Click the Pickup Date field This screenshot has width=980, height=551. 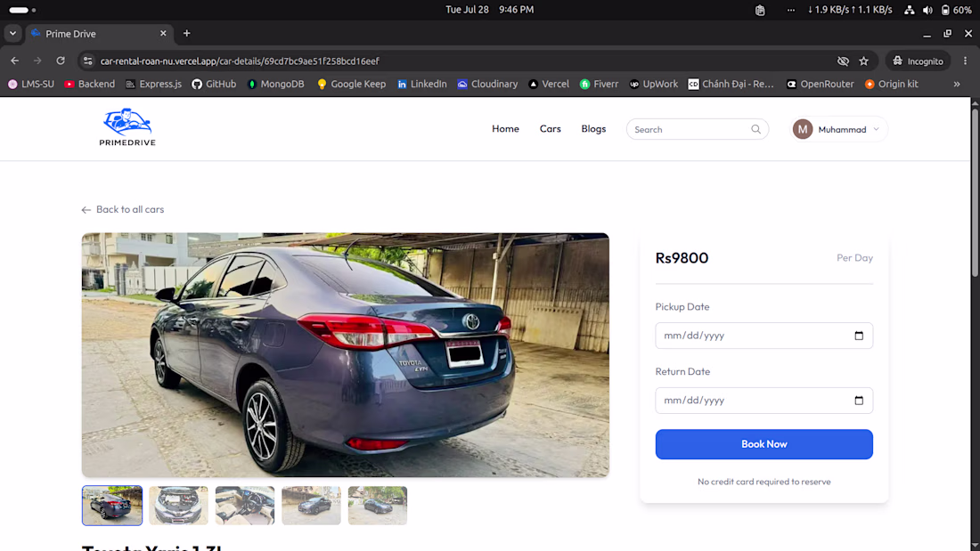pos(764,336)
